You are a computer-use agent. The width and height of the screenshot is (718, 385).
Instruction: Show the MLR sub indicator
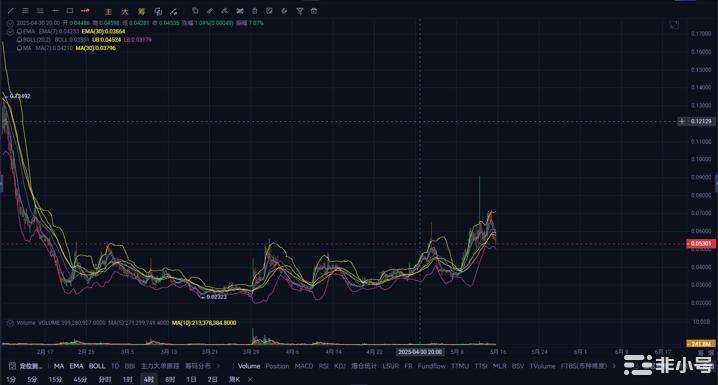coord(500,366)
